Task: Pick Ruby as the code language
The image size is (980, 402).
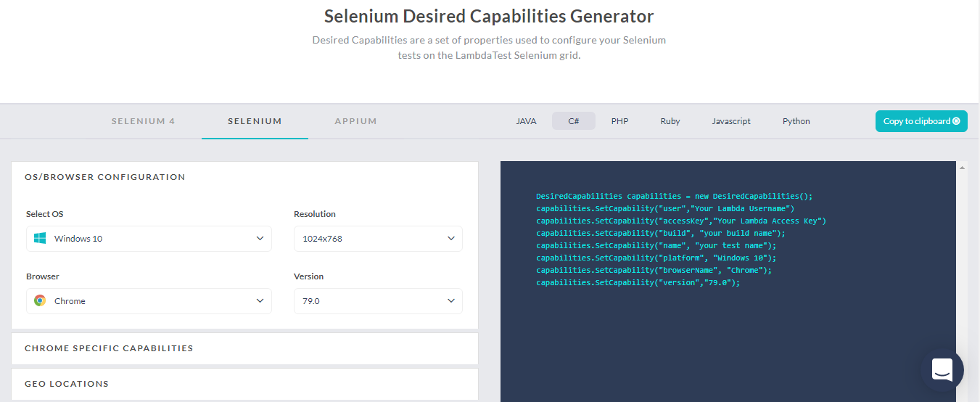Action: pos(670,121)
